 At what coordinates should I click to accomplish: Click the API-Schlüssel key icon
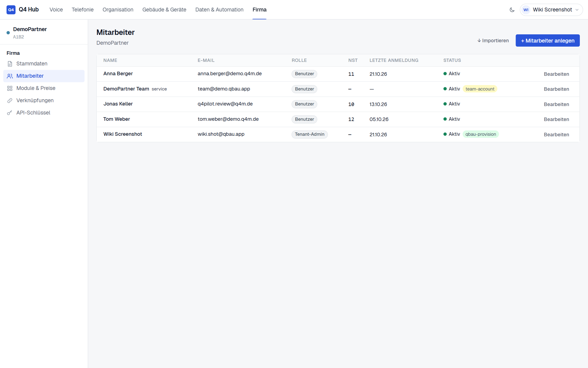click(x=10, y=113)
